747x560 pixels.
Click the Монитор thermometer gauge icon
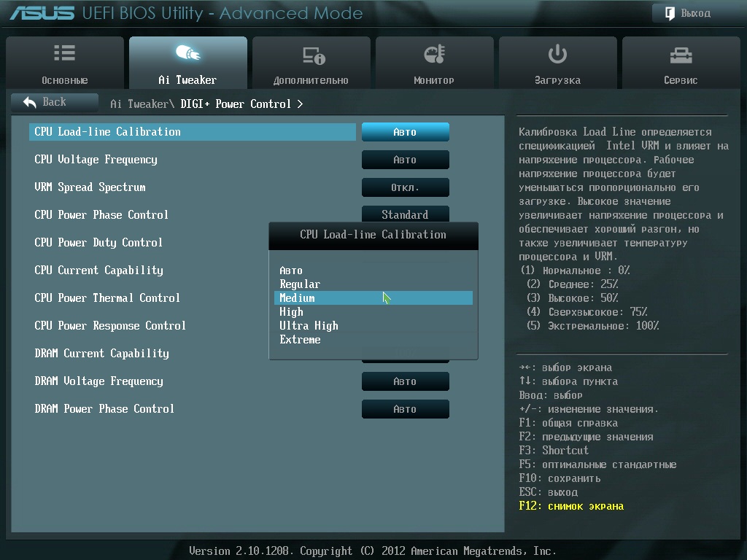[x=435, y=54]
